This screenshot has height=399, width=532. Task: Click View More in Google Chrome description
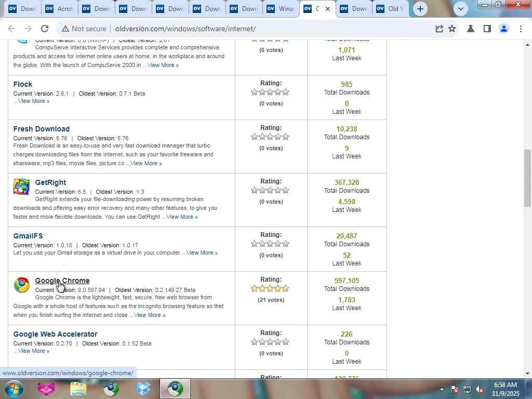(x=150, y=315)
